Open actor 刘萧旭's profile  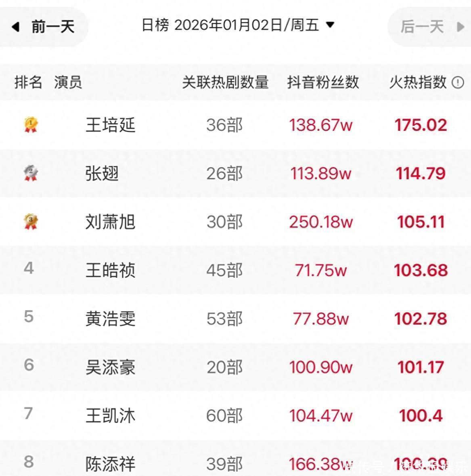pos(110,222)
